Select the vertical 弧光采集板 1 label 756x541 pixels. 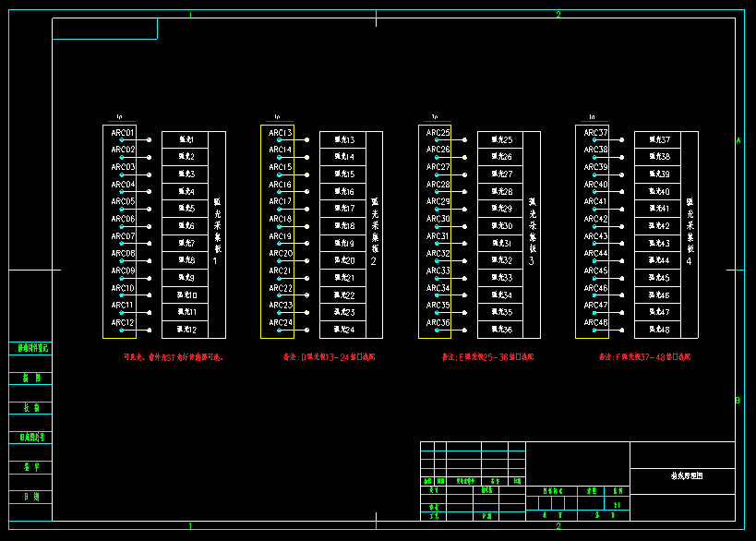[217, 231]
